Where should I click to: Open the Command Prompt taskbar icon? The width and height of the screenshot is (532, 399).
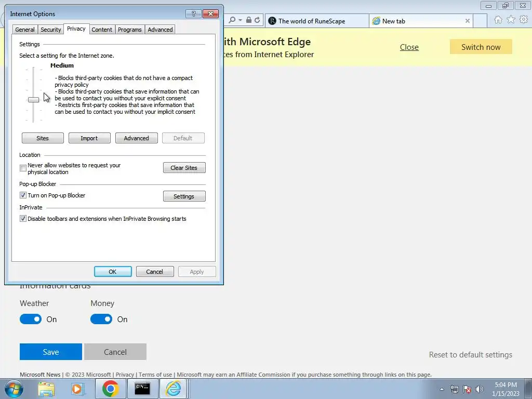click(142, 389)
